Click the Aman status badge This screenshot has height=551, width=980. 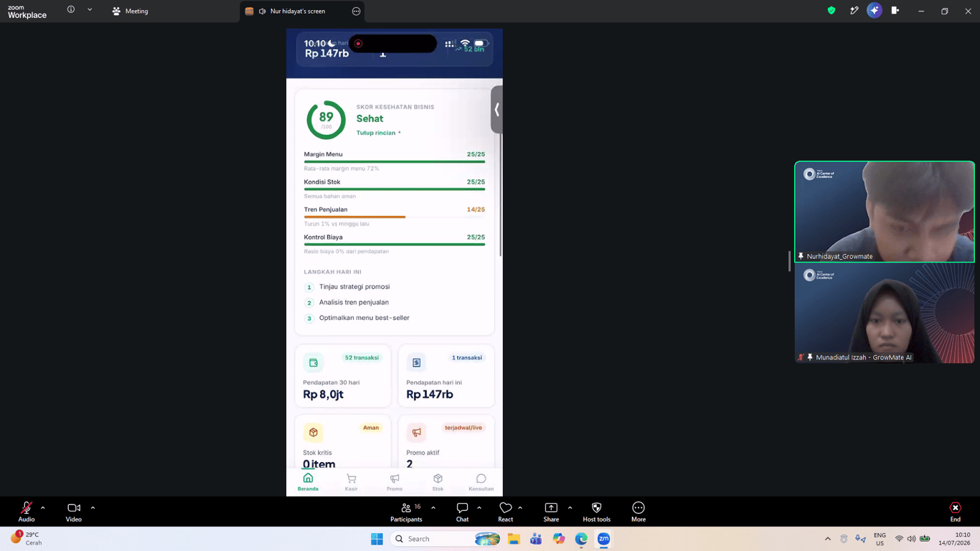point(371,428)
